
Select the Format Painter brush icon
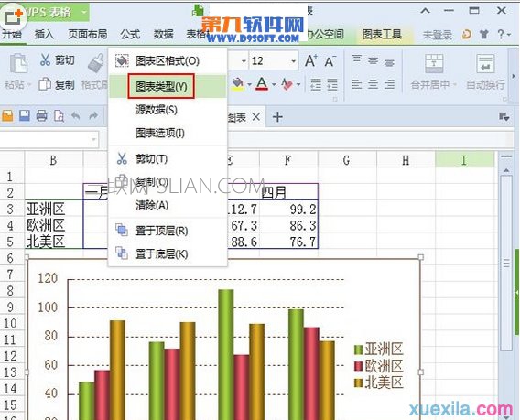96,63
